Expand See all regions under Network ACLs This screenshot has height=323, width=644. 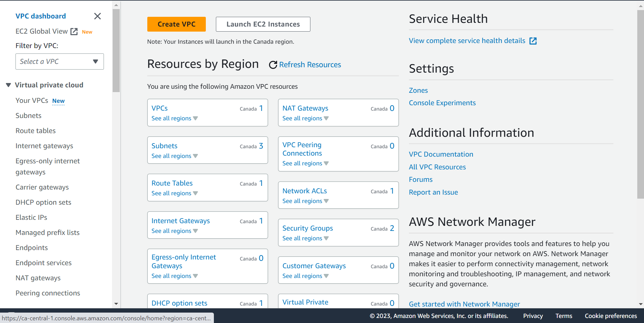(305, 201)
